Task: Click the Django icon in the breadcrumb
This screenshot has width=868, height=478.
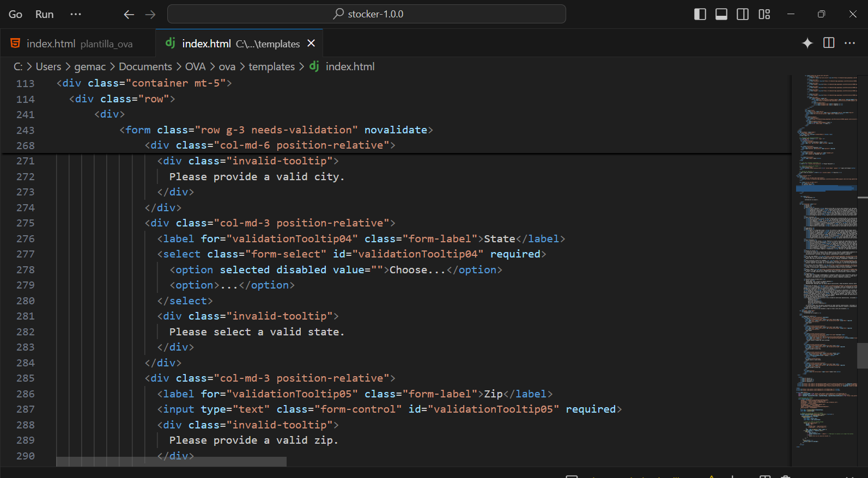Action: pos(314,66)
